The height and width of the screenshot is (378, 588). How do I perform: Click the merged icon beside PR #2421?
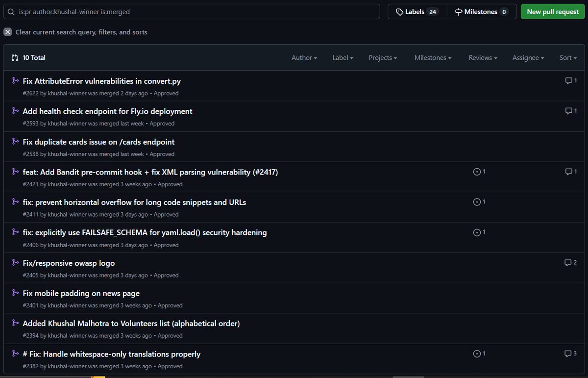pos(15,172)
